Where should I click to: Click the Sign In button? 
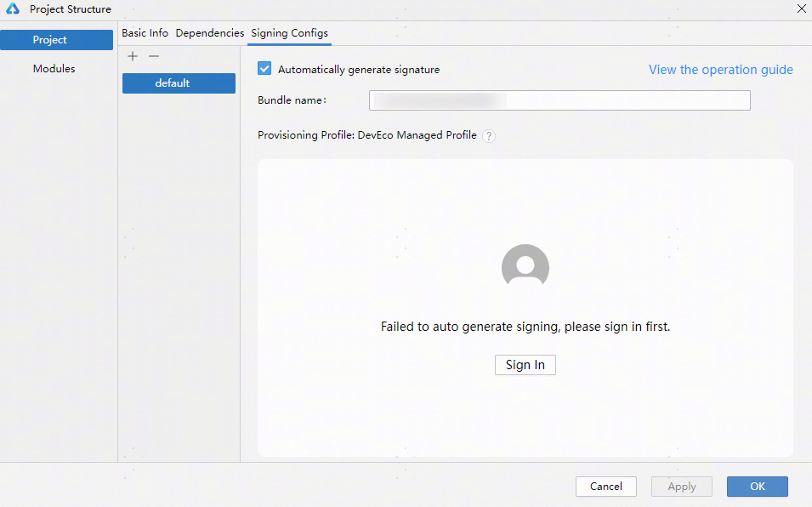(x=525, y=365)
